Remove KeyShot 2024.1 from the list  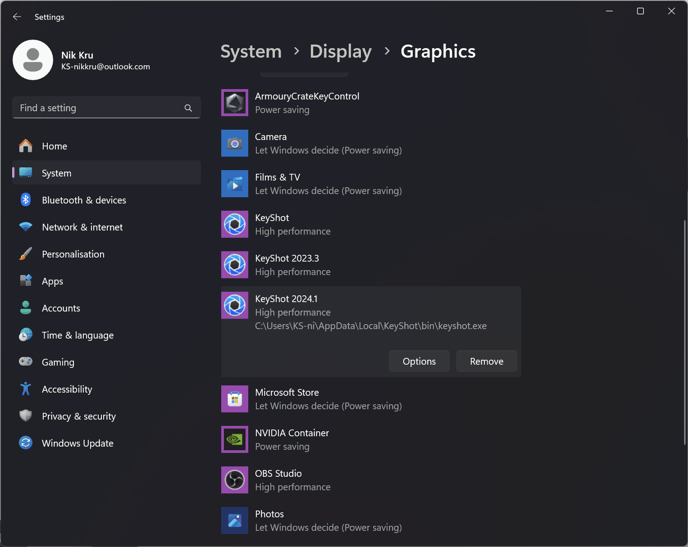tap(487, 361)
